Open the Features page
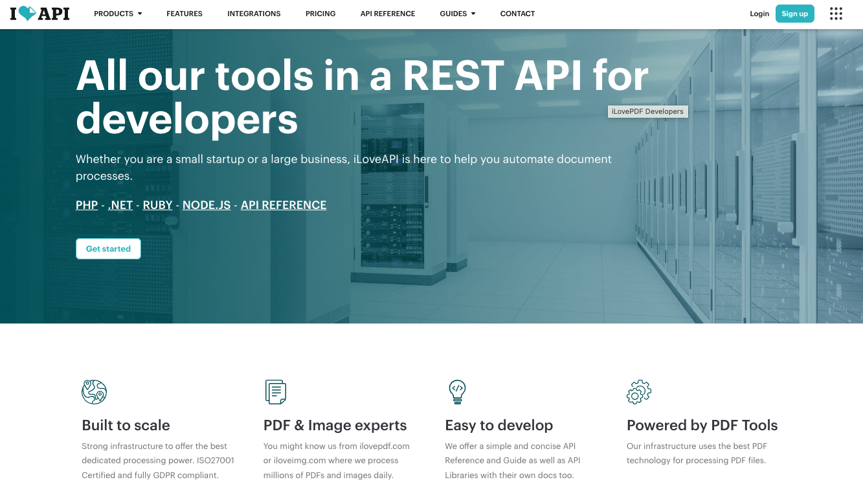 [185, 14]
